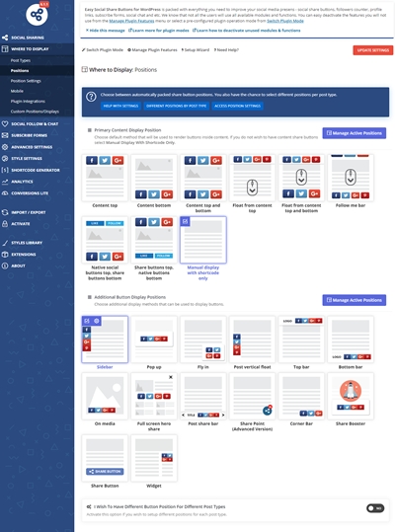Screen dimensions: 395x532
Task: Open Custom Positions/Displays submenu item
Action: click(35, 112)
